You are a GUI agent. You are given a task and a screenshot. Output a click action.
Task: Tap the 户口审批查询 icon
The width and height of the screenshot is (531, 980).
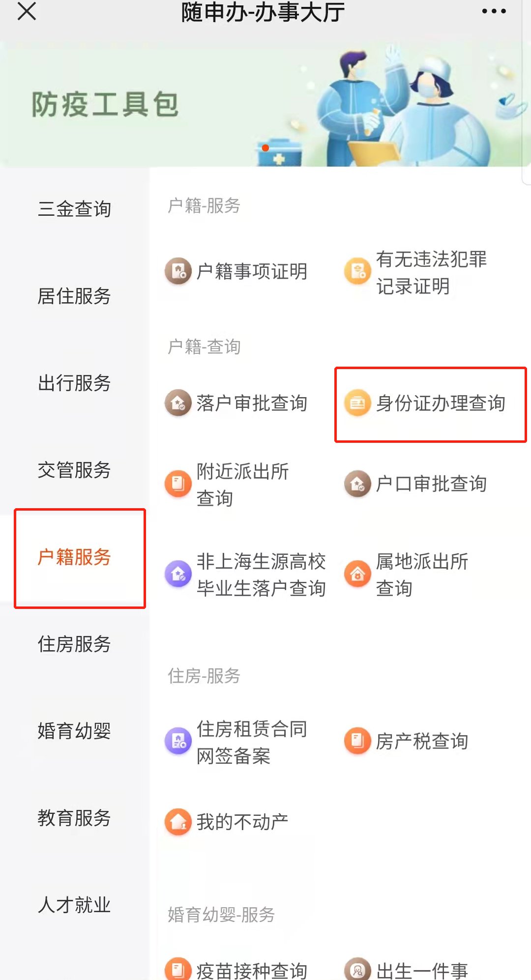(x=357, y=484)
